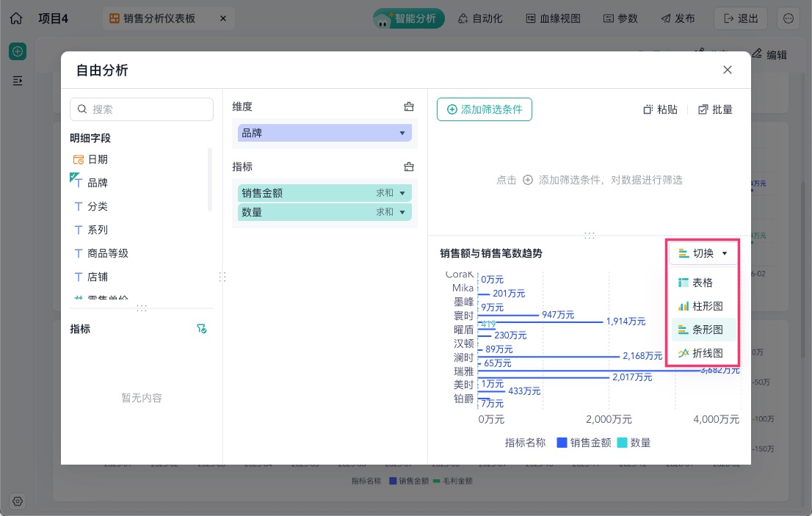Choose 柱形图 from the chart type menu
This screenshot has height=516, width=812.
click(703, 306)
